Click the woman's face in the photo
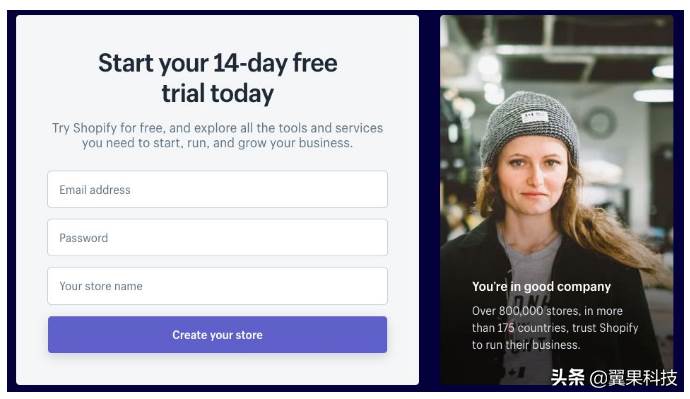 532,176
